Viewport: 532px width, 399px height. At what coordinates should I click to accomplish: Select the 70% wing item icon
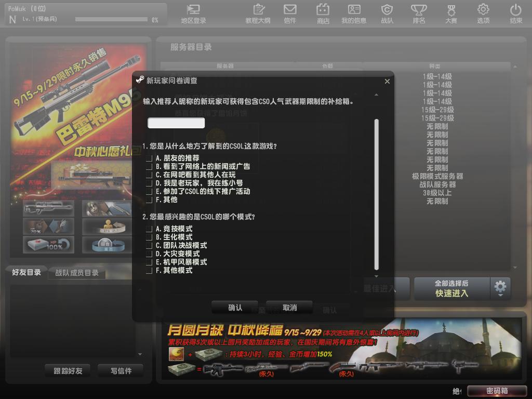pyautogui.click(x=48, y=227)
